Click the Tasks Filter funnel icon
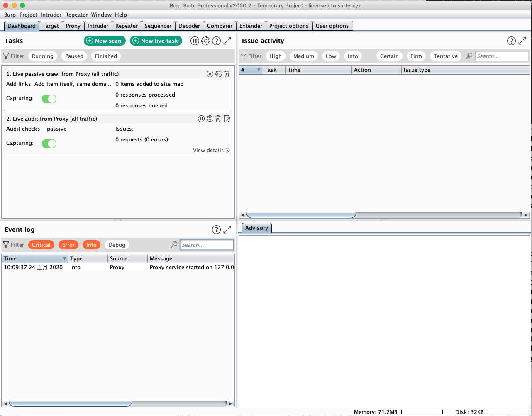The width and height of the screenshot is (532, 416). (6, 56)
